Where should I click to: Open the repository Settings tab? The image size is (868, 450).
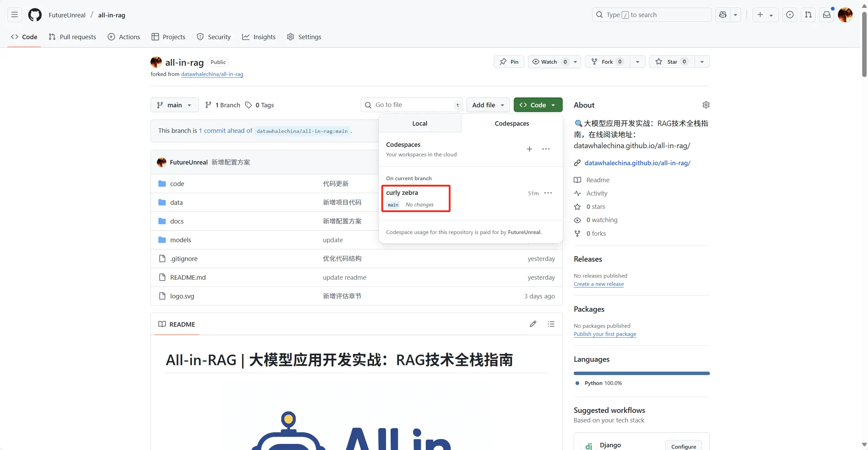pos(304,37)
